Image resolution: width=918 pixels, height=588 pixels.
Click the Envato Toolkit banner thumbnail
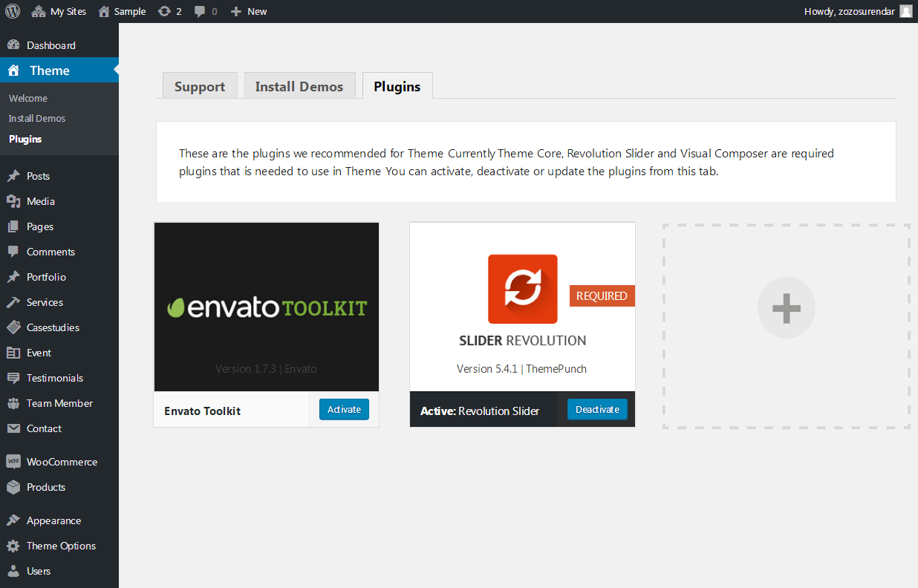point(266,307)
